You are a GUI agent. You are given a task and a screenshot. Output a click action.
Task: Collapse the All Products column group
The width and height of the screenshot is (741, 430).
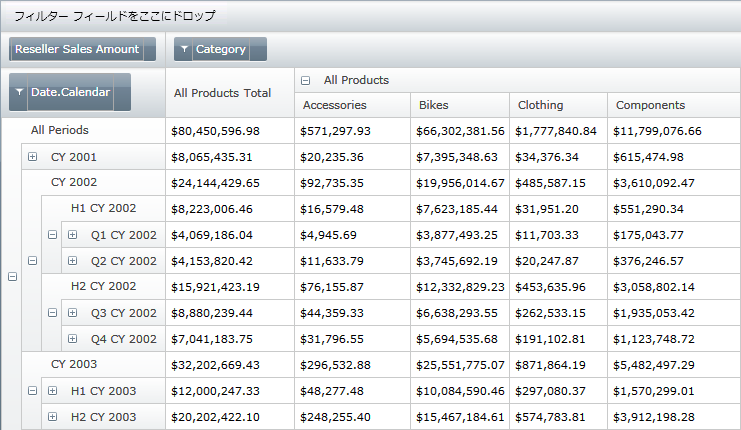(306, 80)
